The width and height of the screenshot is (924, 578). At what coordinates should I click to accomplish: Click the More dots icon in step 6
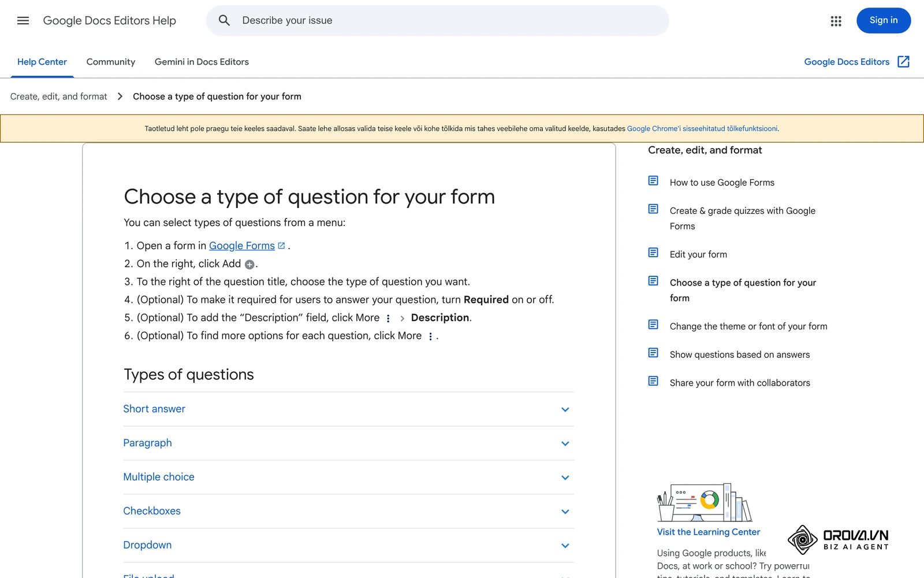click(x=430, y=336)
